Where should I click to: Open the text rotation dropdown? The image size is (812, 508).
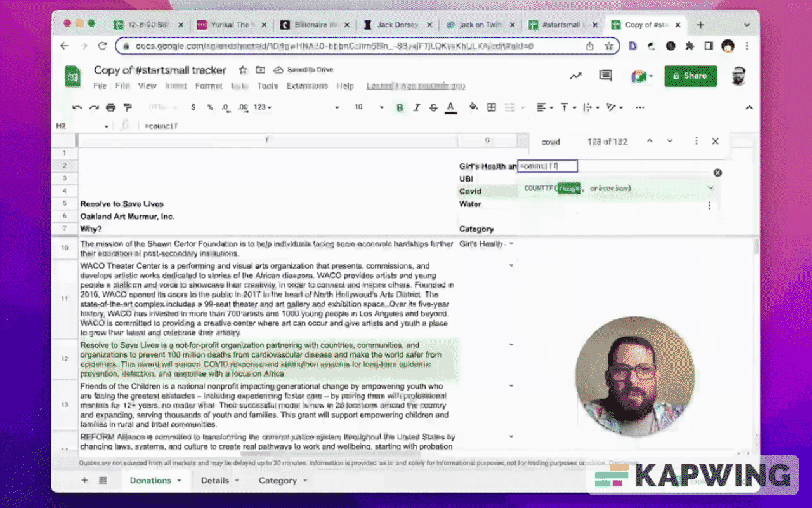(x=615, y=107)
